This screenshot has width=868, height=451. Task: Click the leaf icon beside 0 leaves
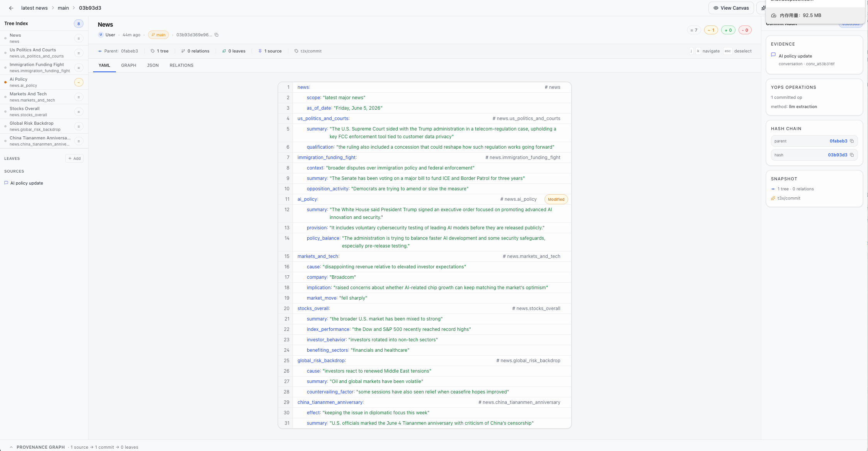(x=224, y=51)
